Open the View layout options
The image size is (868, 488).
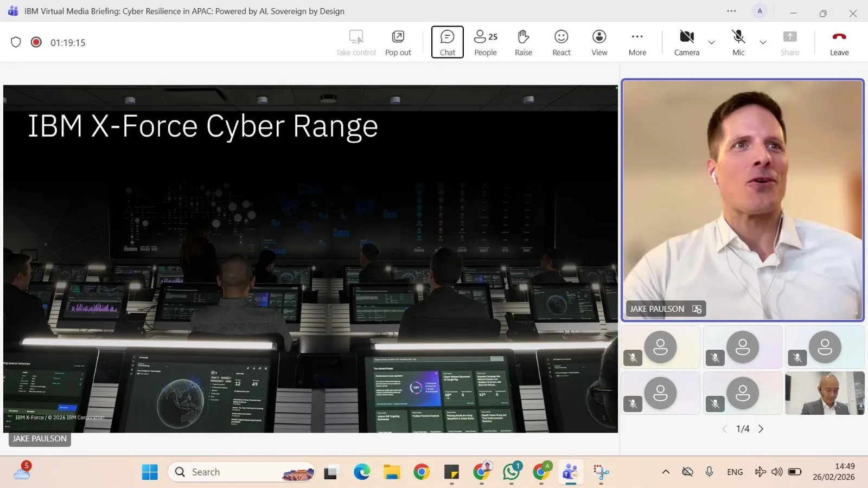[599, 42]
